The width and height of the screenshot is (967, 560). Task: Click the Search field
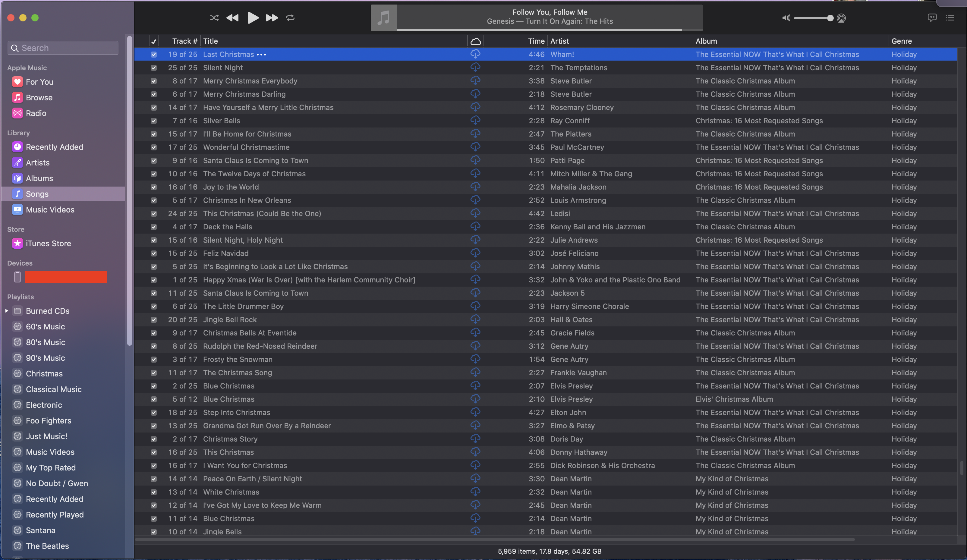[x=63, y=48]
